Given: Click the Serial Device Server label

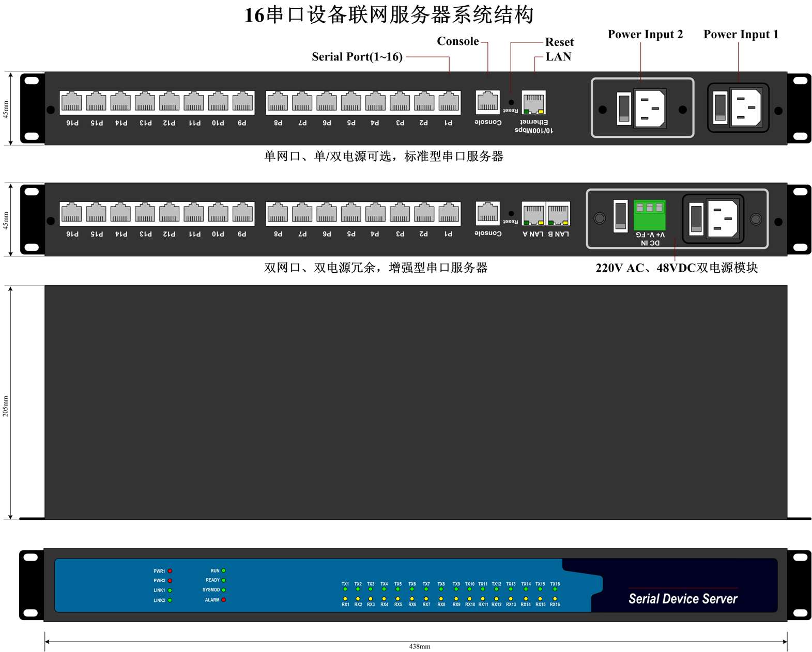Looking at the screenshot, I should [682, 599].
